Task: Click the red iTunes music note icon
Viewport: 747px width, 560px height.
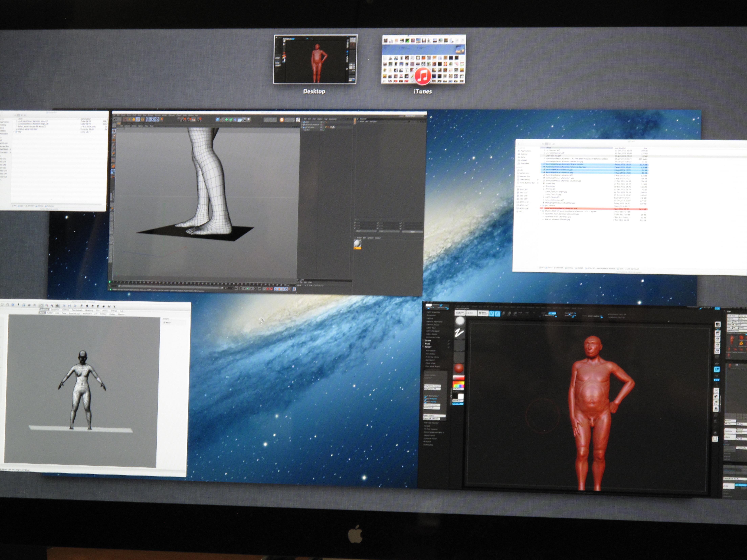Action: [422, 76]
